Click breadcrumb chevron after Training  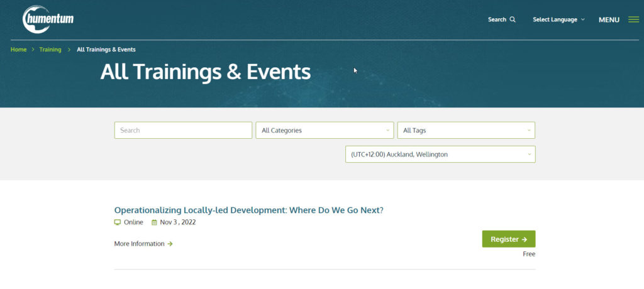pyautogui.click(x=69, y=50)
